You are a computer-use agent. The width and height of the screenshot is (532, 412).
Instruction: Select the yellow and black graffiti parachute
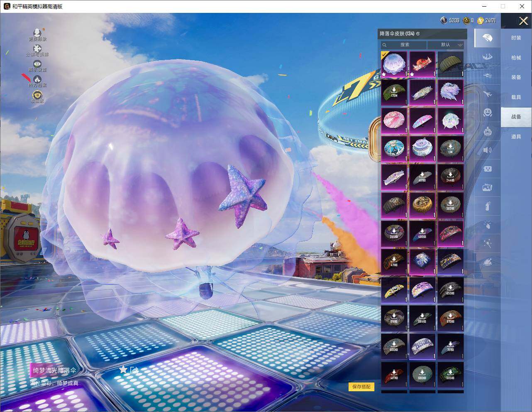pyautogui.click(x=394, y=290)
